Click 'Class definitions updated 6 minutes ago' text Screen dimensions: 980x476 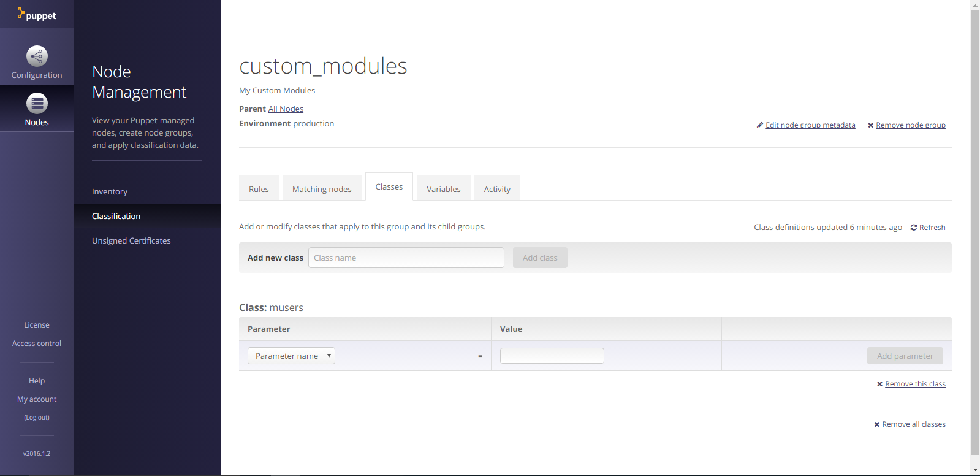828,228
